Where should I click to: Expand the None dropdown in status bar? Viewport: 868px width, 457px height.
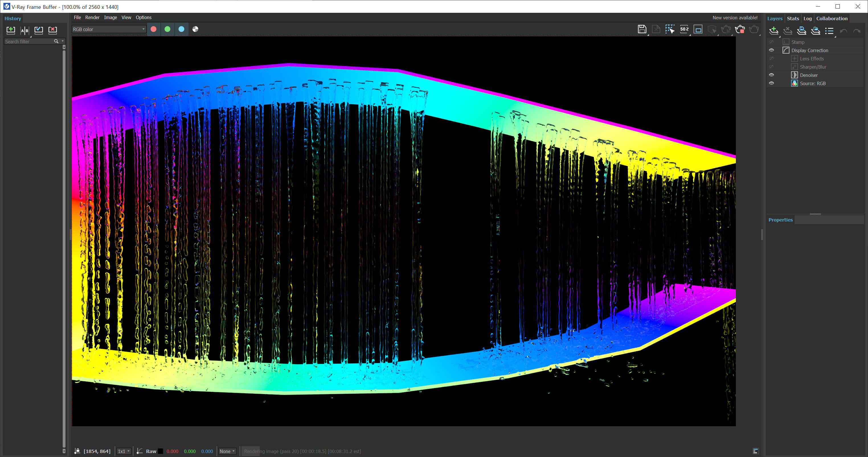227,451
